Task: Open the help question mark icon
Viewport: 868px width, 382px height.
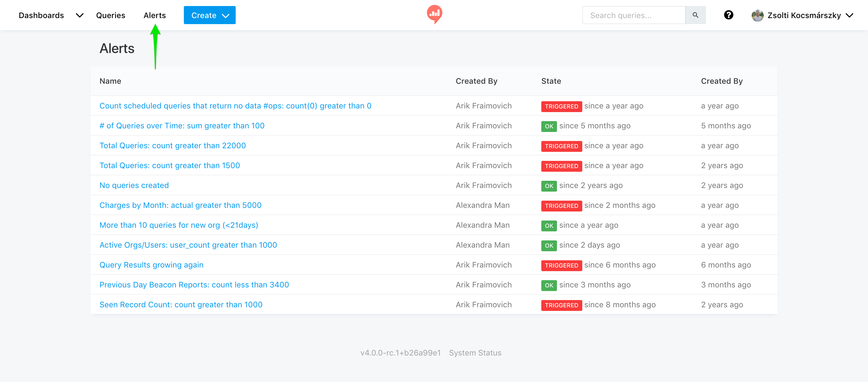Action: tap(728, 15)
